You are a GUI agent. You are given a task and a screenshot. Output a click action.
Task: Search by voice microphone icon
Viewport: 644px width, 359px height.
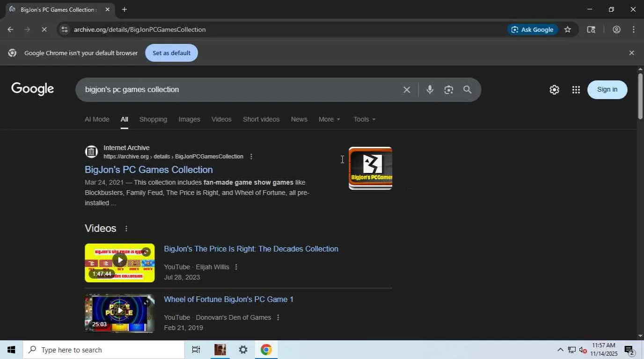(430, 90)
